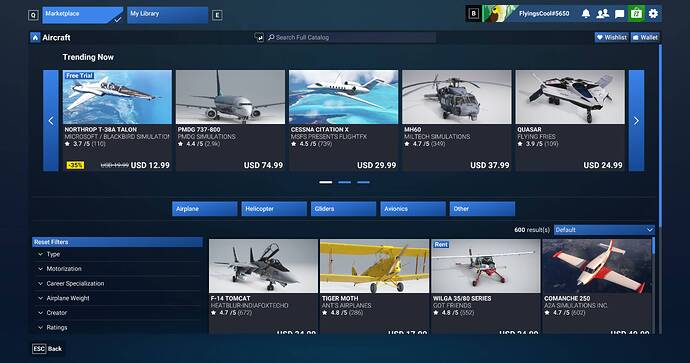Expand the Type filter
The image size is (690, 363).
pyautogui.click(x=117, y=254)
